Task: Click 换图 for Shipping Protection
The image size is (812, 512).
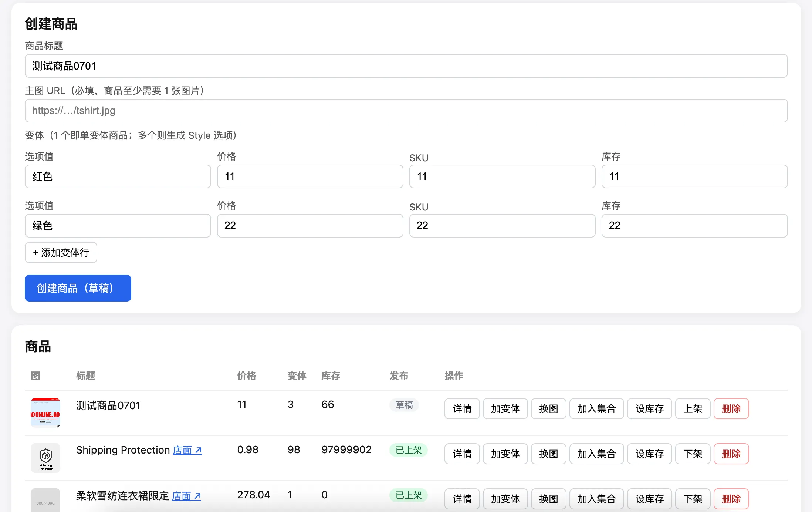Action: coord(549,454)
